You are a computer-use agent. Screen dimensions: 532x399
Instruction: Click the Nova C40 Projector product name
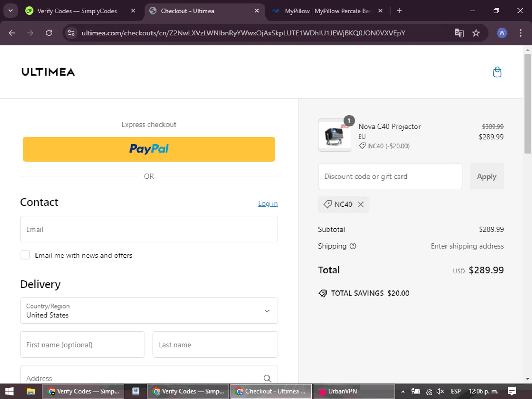389,127
